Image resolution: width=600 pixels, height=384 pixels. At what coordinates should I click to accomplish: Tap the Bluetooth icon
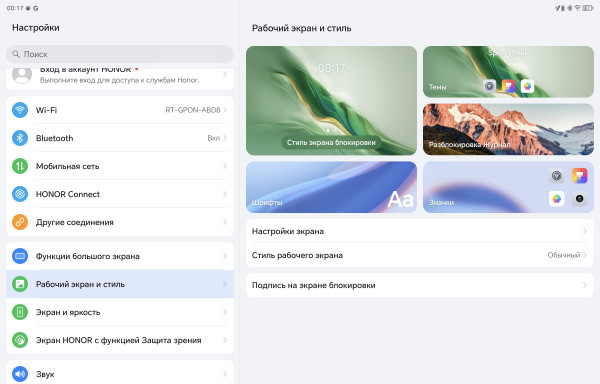20,138
